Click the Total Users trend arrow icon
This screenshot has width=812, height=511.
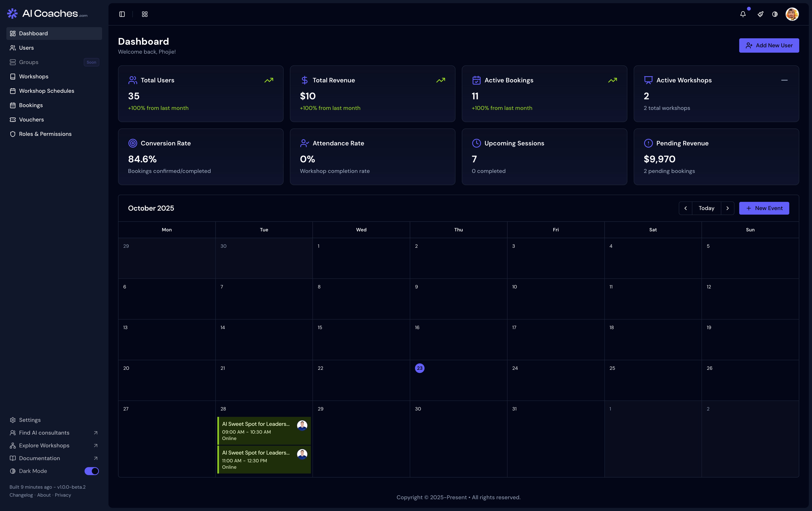tap(269, 80)
